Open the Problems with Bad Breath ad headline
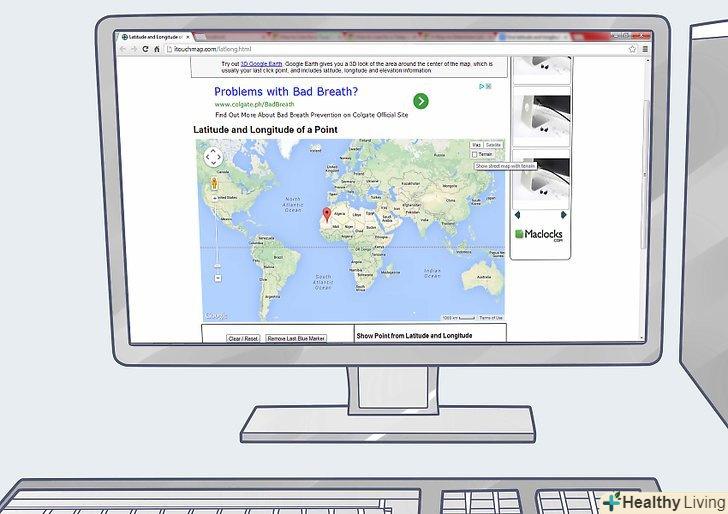 286,91
